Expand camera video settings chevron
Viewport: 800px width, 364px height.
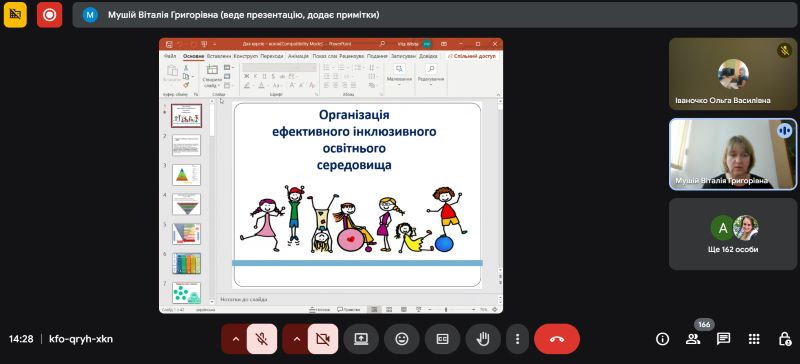pyautogui.click(x=297, y=339)
